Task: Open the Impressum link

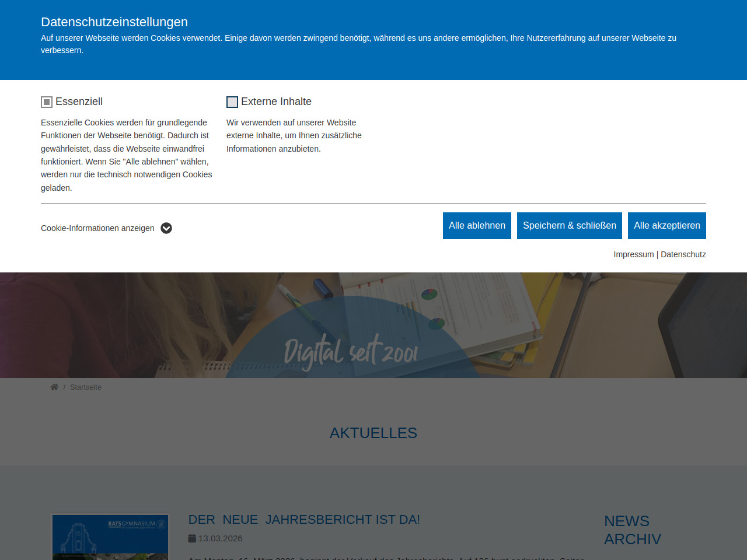Action: (633, 254)
